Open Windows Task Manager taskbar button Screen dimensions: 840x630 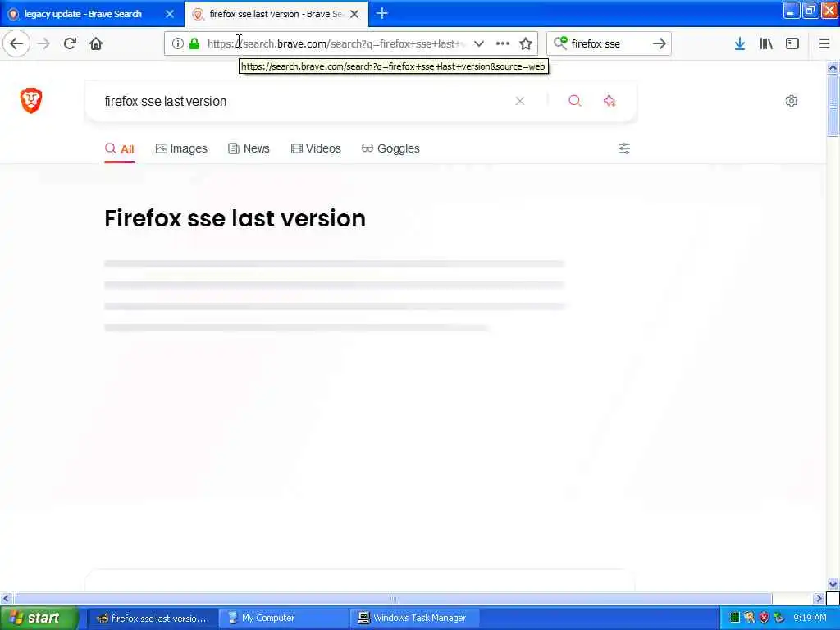click(x=416, y=618)
